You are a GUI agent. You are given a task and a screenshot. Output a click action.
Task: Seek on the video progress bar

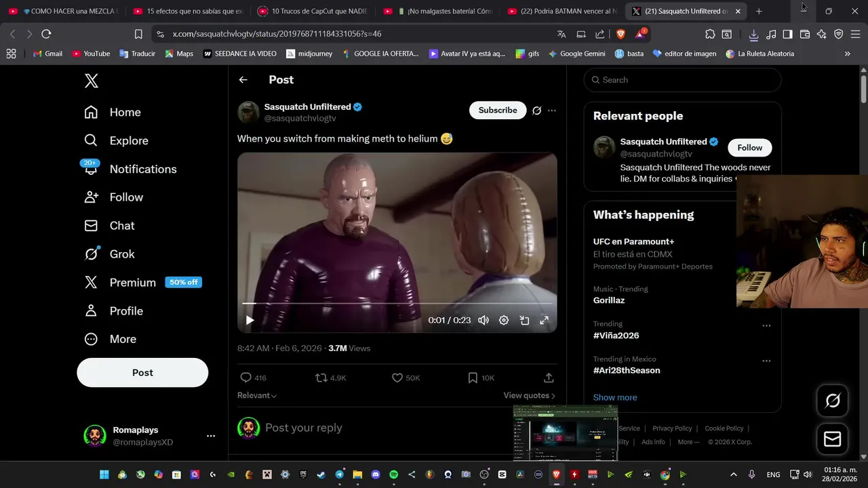coord(397,304)
